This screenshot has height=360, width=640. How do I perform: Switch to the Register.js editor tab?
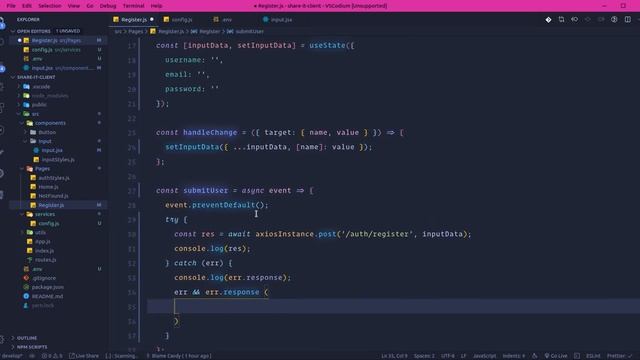click(x=134, y=20)
